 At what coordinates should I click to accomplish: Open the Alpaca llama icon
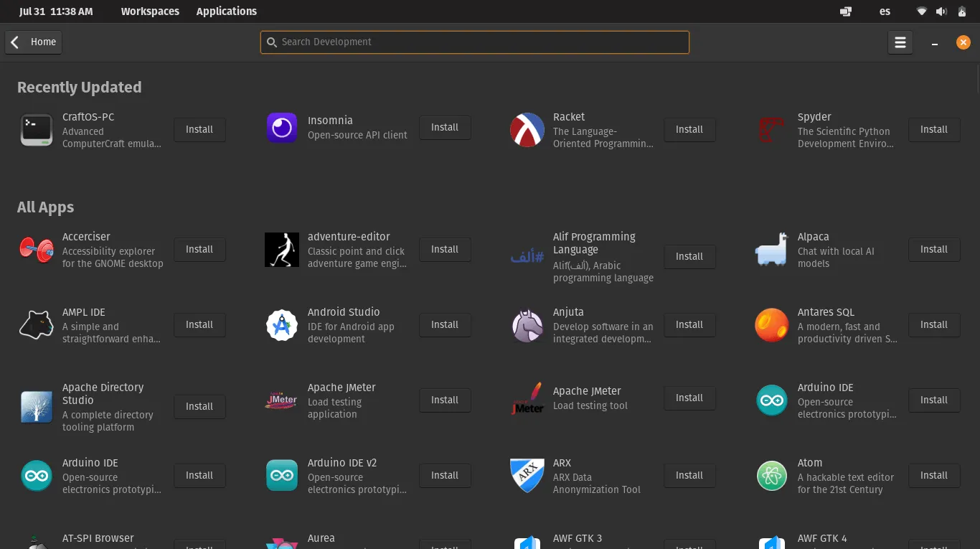click(x=771, y=250)
